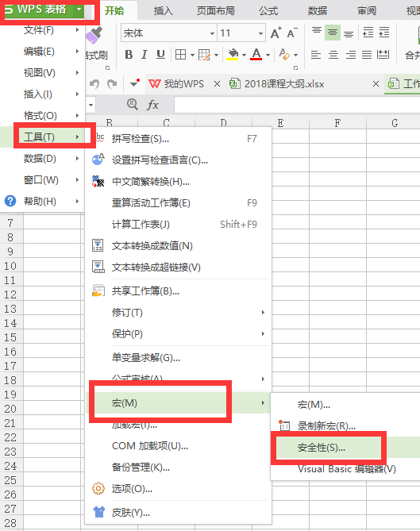Click the borders grid icon
This screenshot has height=531, width=420.
pos(180,54)
